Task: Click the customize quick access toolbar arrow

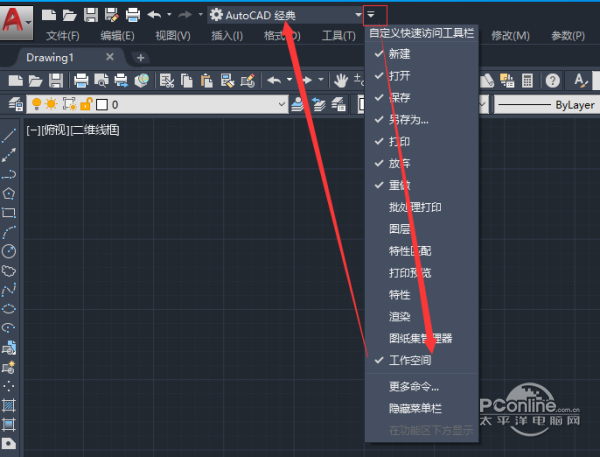Action: pos(371,15)
